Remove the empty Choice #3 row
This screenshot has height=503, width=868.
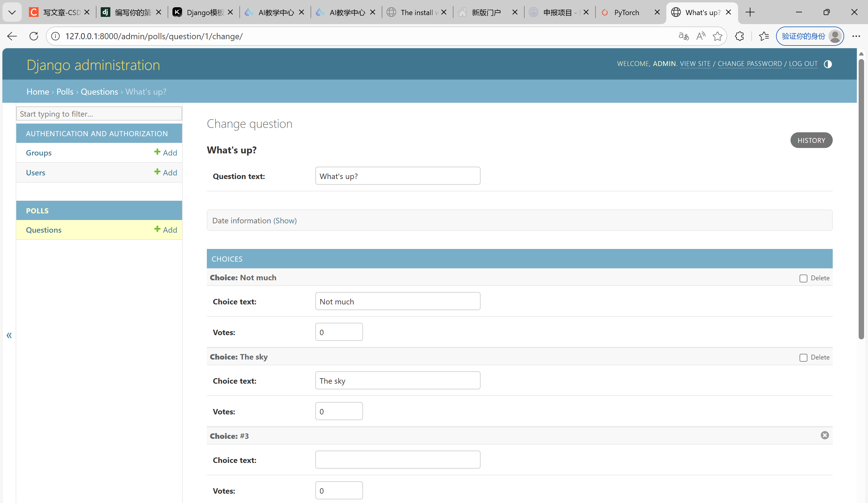point(824,435)
